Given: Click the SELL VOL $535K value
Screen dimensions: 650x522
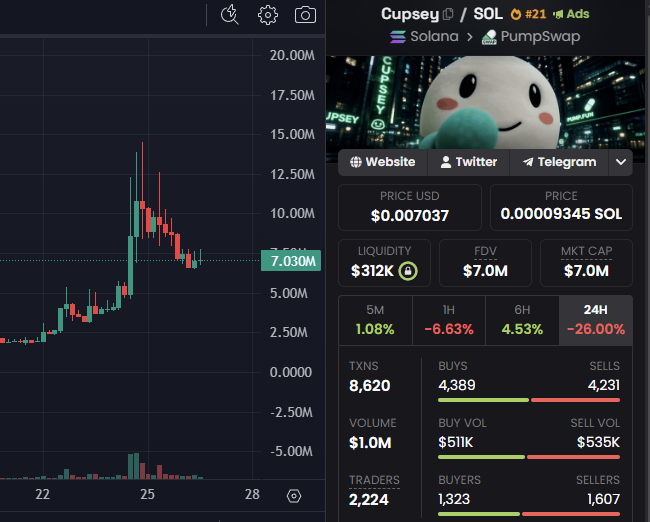Looking at the screenshot, I should pos(598,442).
